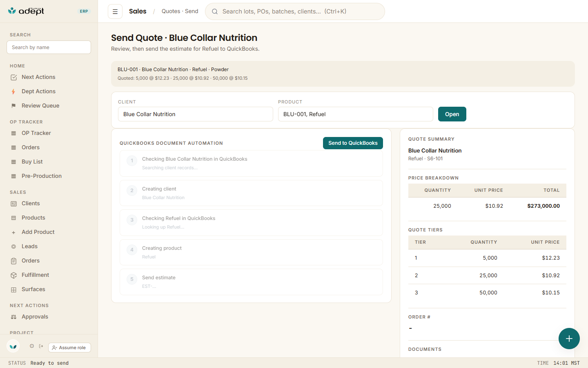This screenshot has width=588, height=368.
Task: Click the 50,000 quantity in the tier 3 row
Action: (x=488, y=293)
